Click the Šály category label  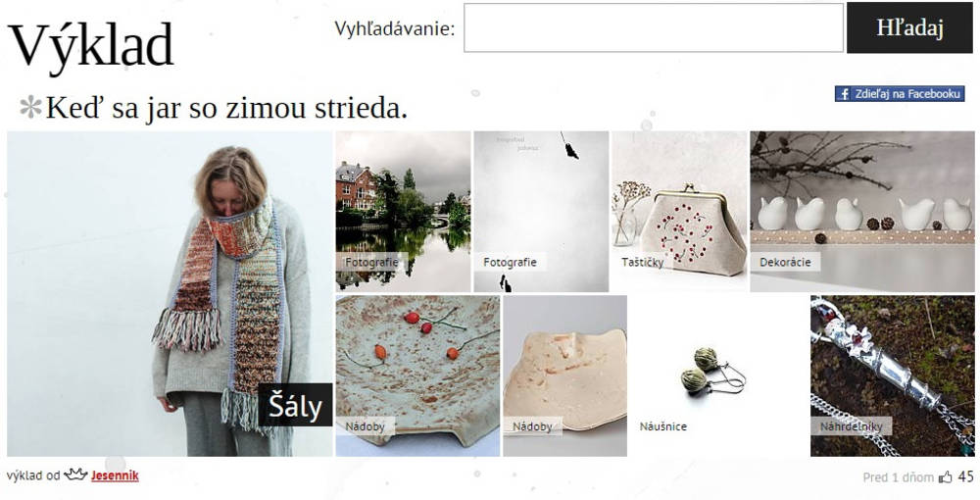click(295, 405)
